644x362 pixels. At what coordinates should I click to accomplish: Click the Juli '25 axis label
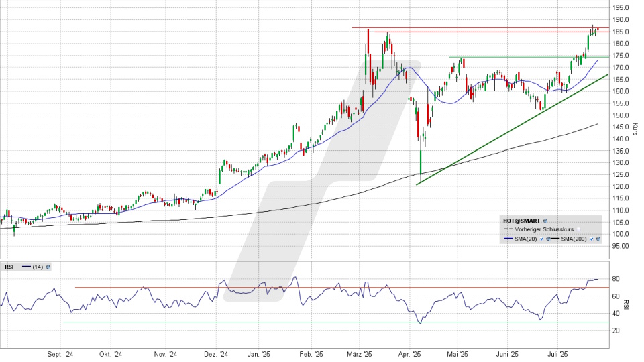(x=557, y=355)
